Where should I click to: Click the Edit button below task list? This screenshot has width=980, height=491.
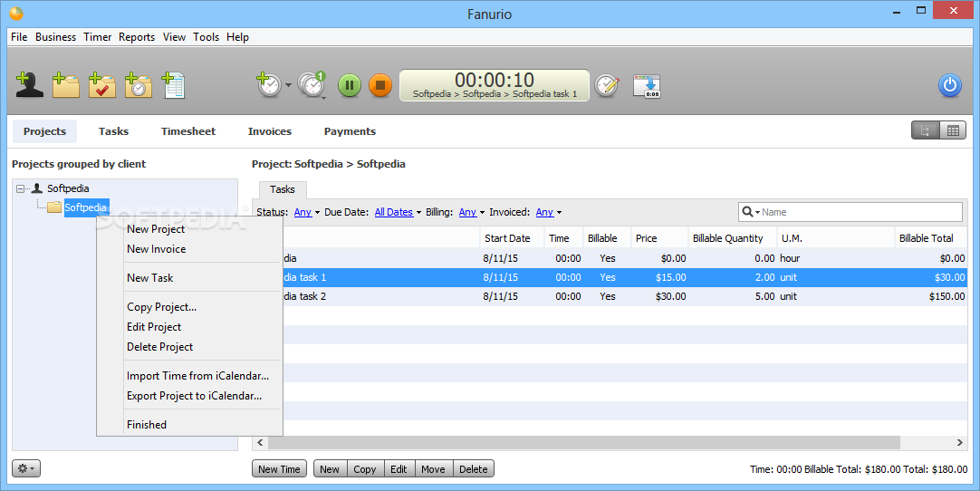399,469
